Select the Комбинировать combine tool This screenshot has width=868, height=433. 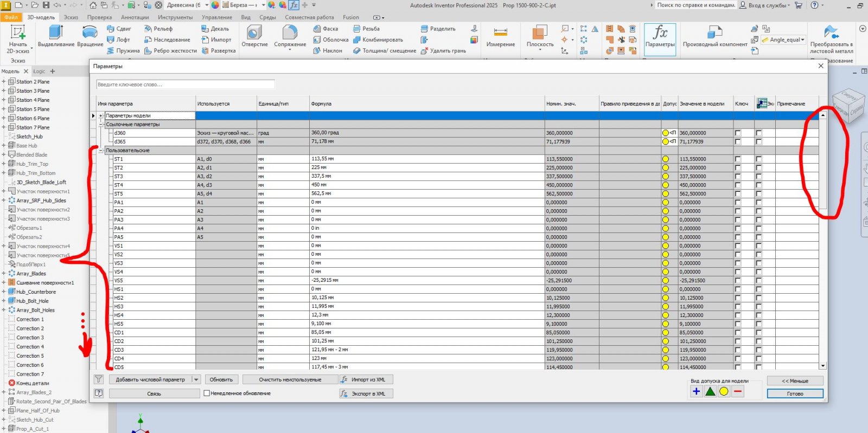378,40
